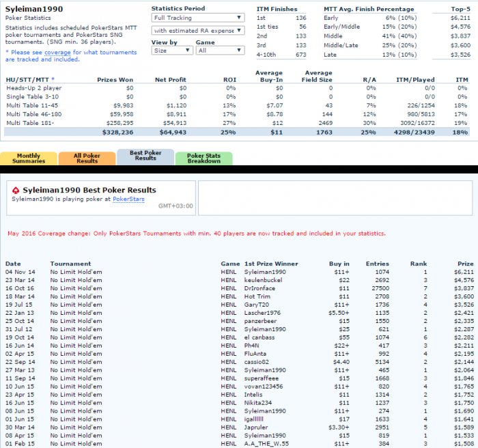
Task: Click the HU/STT/MTT column header
Action: [30, 80]
